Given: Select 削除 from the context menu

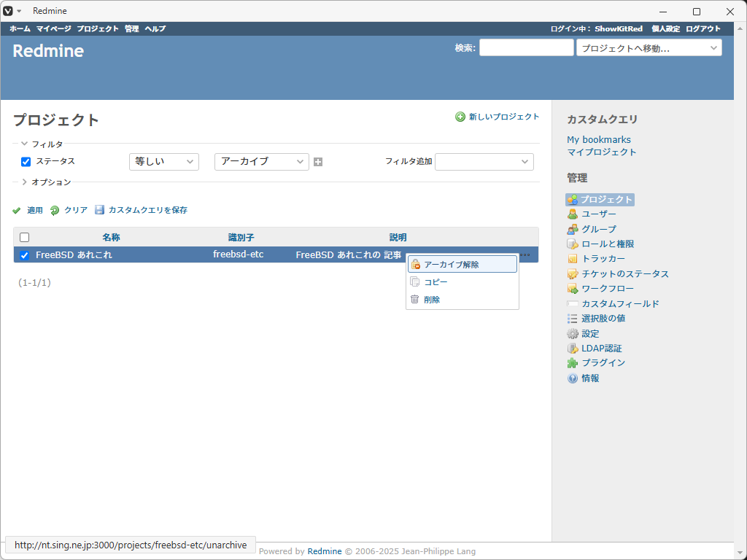Looking at the screenshot, I should point(462,300).
